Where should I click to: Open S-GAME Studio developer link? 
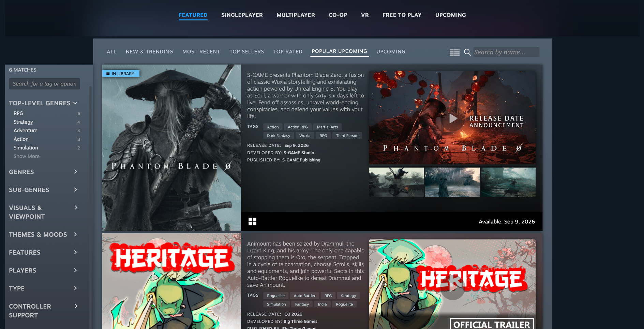299,153
